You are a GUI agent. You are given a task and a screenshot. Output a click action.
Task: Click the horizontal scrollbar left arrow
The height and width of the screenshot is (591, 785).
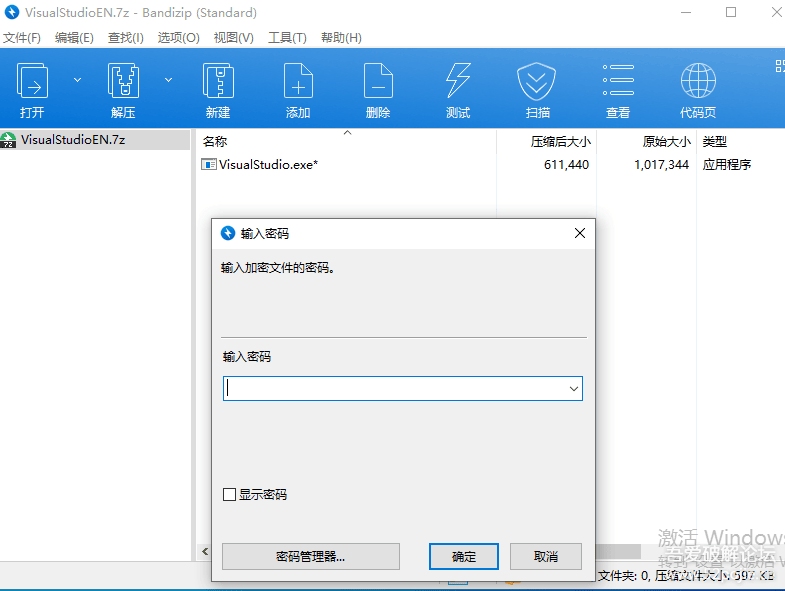pos(205,551)
